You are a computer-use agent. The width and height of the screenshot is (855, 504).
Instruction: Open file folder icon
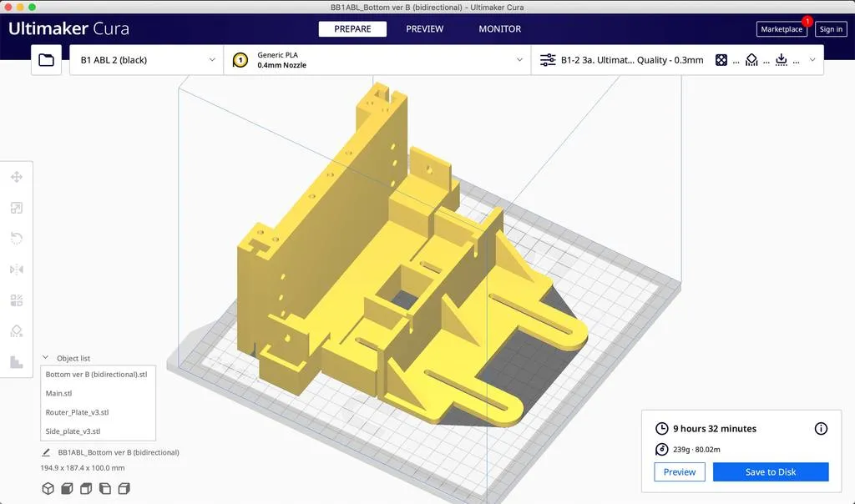click(x=47, y=60)
